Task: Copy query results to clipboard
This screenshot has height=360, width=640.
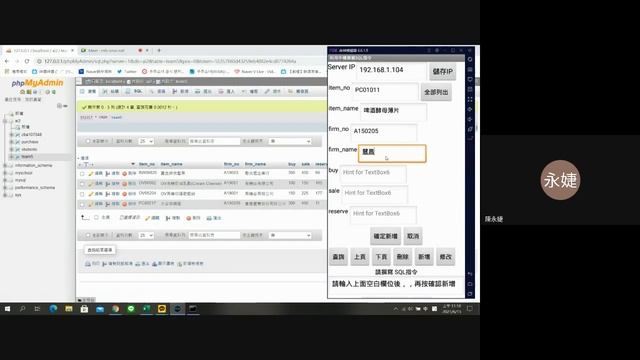Action: pyautogui.click(x=117, y=264)
